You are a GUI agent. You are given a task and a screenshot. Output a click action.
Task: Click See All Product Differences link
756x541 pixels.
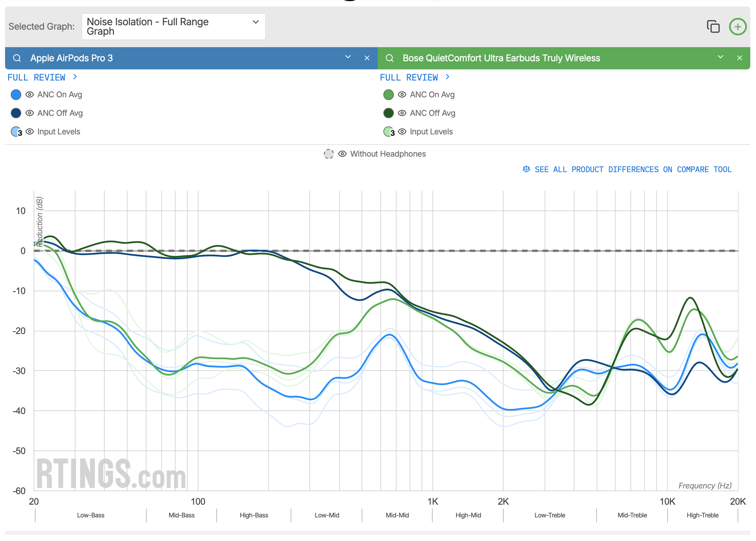633,169
